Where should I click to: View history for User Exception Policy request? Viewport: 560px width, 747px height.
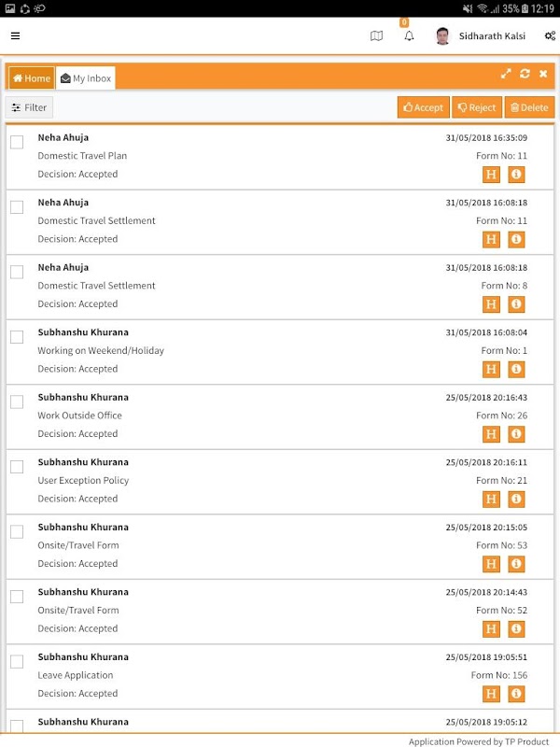pyautogui.click(x=491, y=499)
